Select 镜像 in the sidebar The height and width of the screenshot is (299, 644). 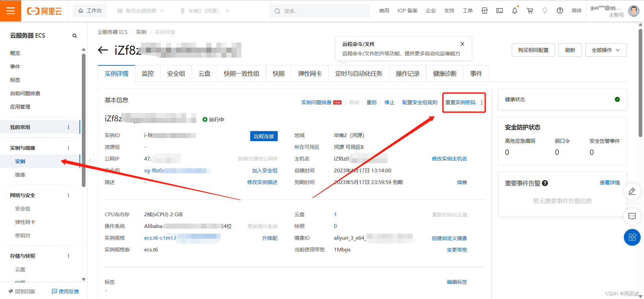(x=20, y=175)
